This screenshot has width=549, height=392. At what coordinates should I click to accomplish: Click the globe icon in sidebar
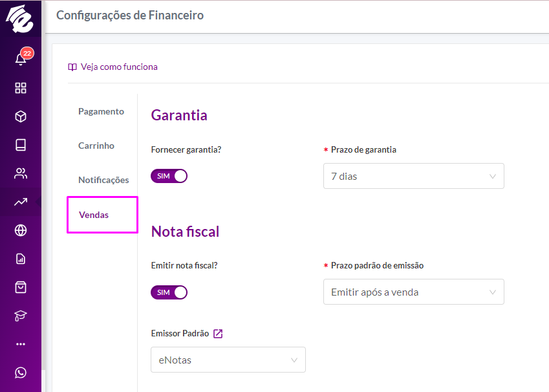pos(21,230)
